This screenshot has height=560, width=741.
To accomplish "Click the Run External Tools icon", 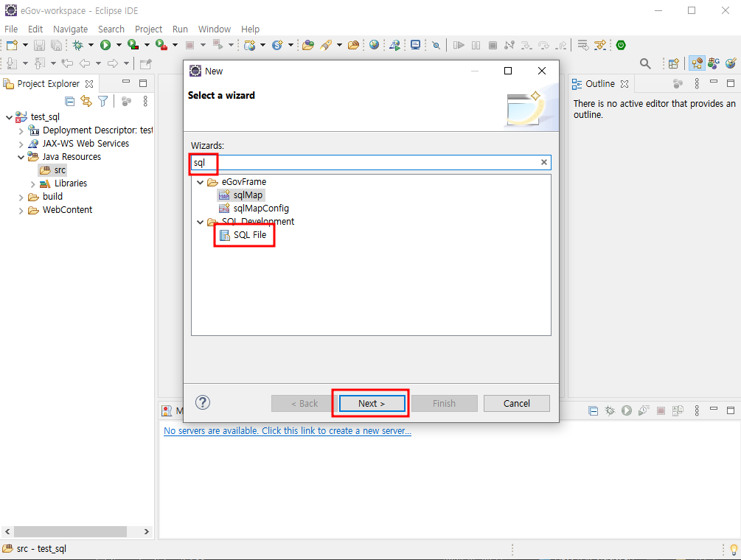I will tap(161, 46).
